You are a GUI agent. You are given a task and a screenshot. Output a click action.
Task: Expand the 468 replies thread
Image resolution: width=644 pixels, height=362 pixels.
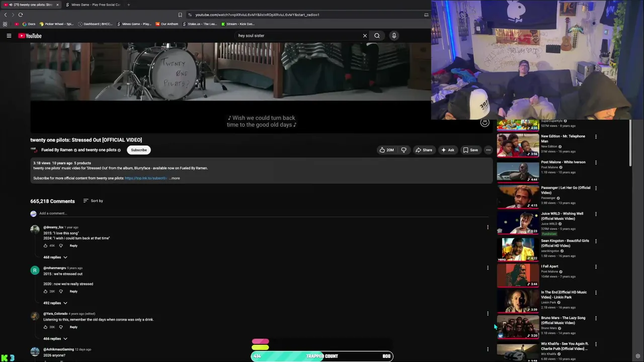(x=55, y=257)
